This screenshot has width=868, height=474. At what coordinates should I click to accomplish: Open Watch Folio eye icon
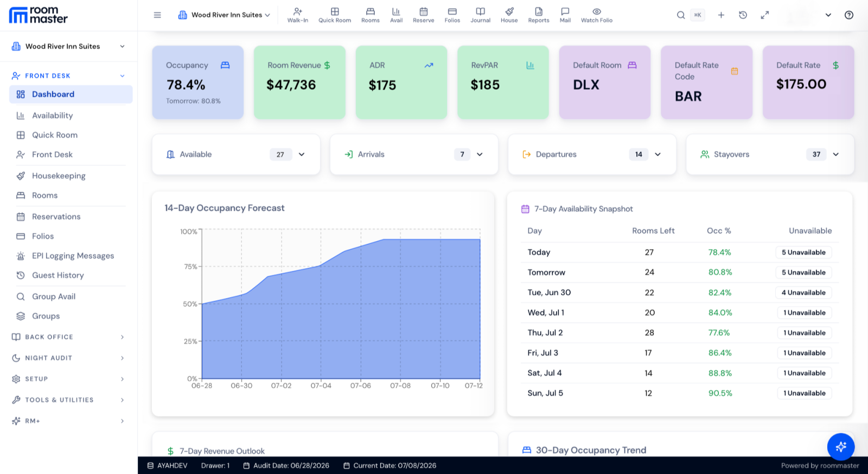click(x=596, y=15)
